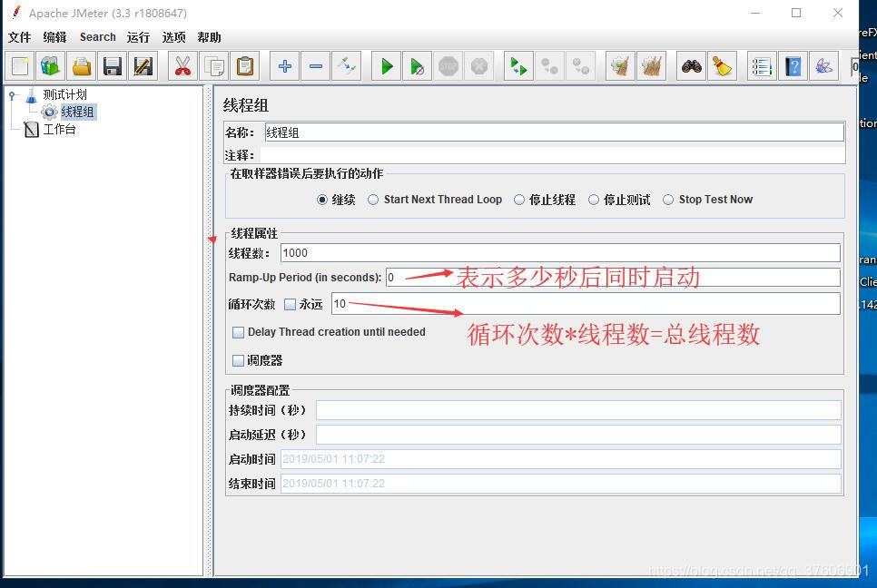Image resolution: width=877 pixels, height=588 pixels.
Task: Start remote engines icon
Action: pyautogui.click(x=518, y=66)
